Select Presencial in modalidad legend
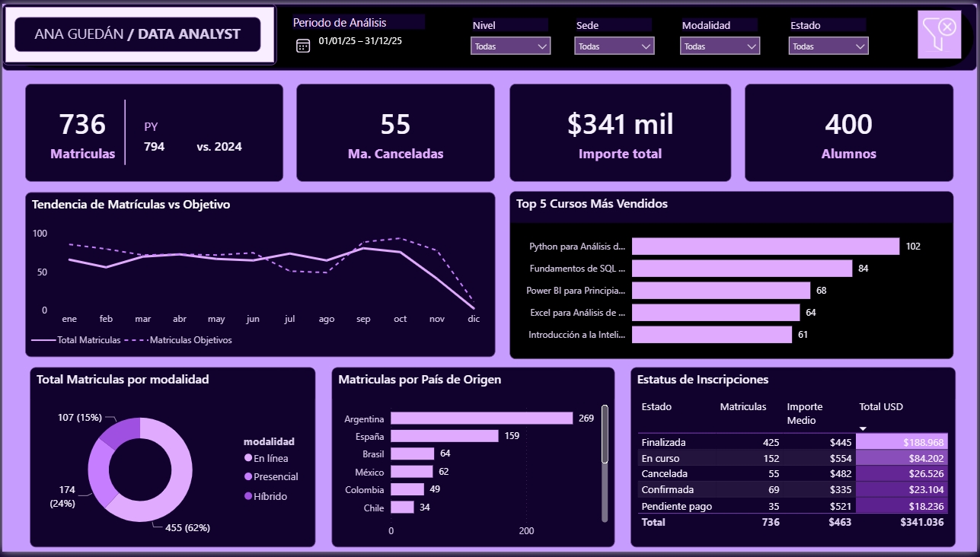This screenshot has height=557, width=980. pos(271,476)
